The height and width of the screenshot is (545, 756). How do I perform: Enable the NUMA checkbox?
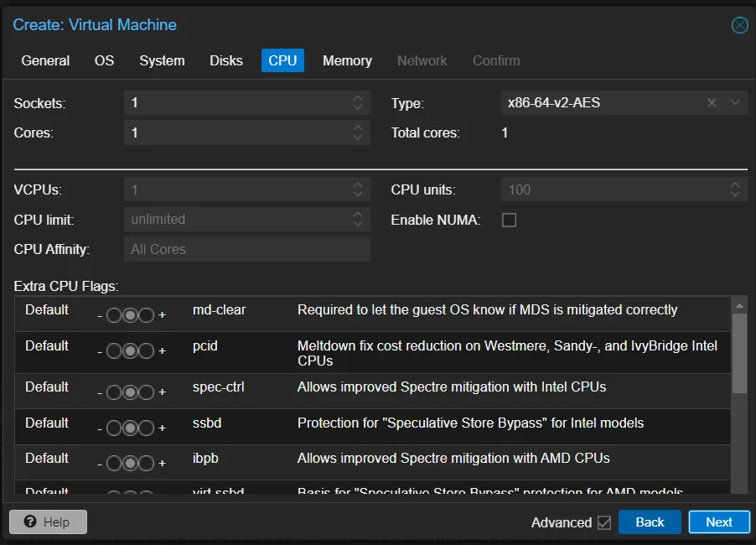(509, 220)
